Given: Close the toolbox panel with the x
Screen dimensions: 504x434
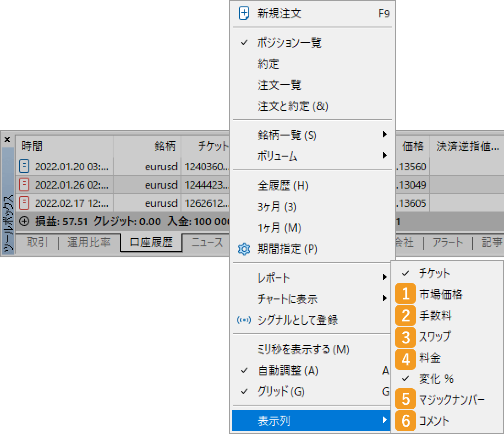Looking at the screenshot, I should point(7,140).
